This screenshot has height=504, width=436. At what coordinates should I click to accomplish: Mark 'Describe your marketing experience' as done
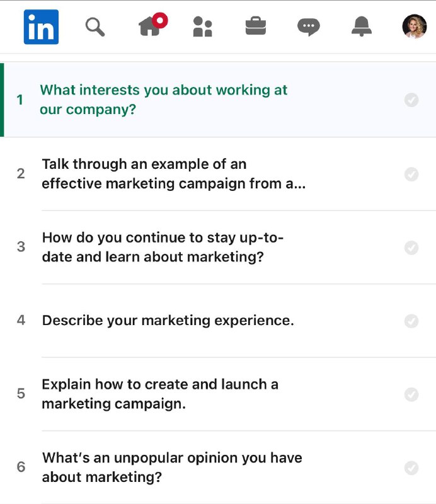pos(411,321)
